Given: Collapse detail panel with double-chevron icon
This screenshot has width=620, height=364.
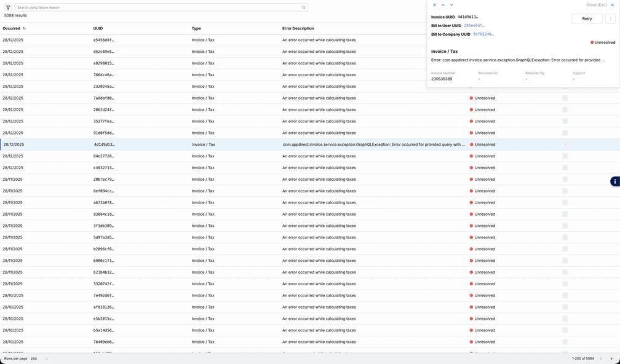Looking at the screenshot, I should pyautogui.click(x=434, y=5).
